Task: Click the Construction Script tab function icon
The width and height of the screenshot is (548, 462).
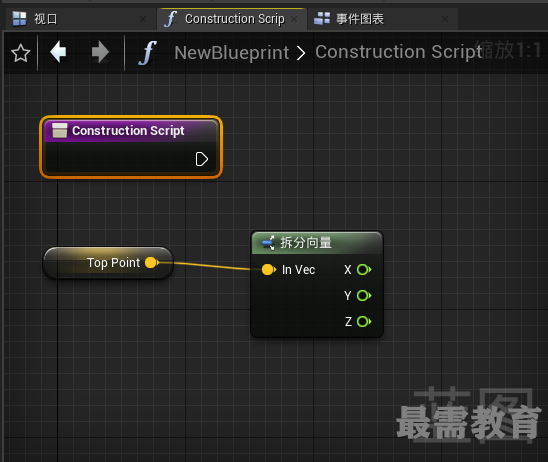Action: pos(171,19)
